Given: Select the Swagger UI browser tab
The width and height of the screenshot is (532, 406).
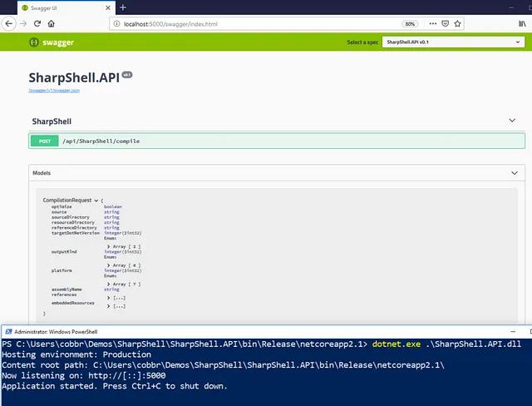Looking at the screenshot, I should pyautogui.click(x=66, y=7).
